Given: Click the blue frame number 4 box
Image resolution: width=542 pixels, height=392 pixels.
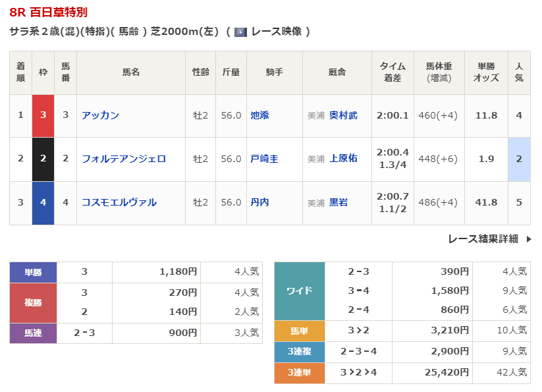Looking at the screenshot, I should pos(43,202).
